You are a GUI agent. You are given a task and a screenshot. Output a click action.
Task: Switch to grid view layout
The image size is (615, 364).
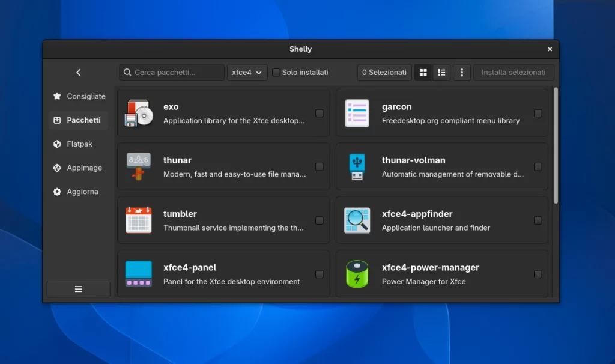(423, 73)
